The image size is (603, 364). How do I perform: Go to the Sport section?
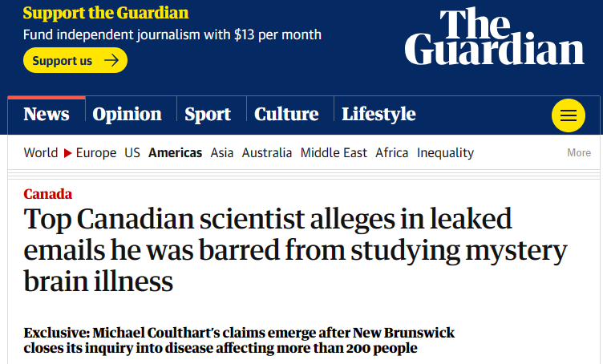coord(208,114)
